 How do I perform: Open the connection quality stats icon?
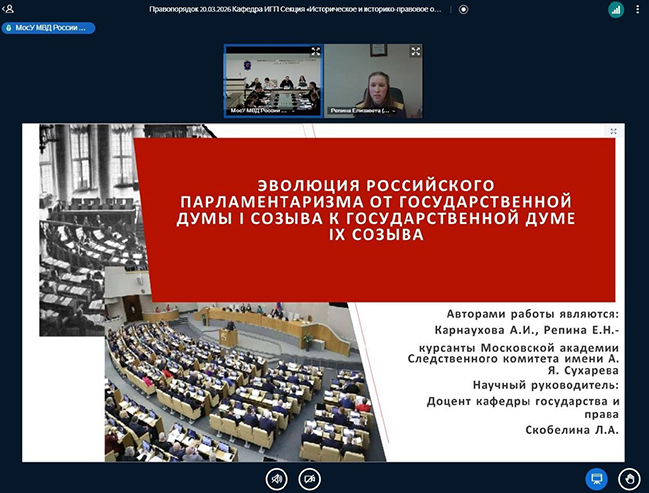tap(616, 8)
